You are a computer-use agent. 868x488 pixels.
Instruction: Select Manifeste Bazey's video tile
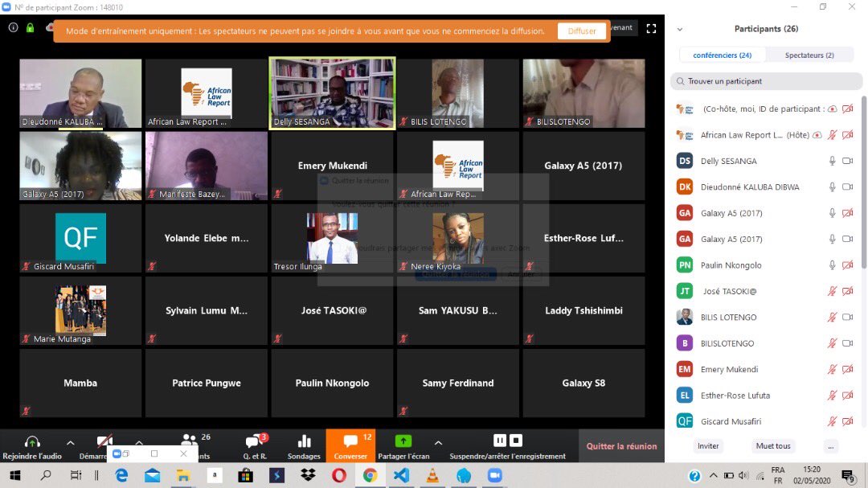[207, 166]
